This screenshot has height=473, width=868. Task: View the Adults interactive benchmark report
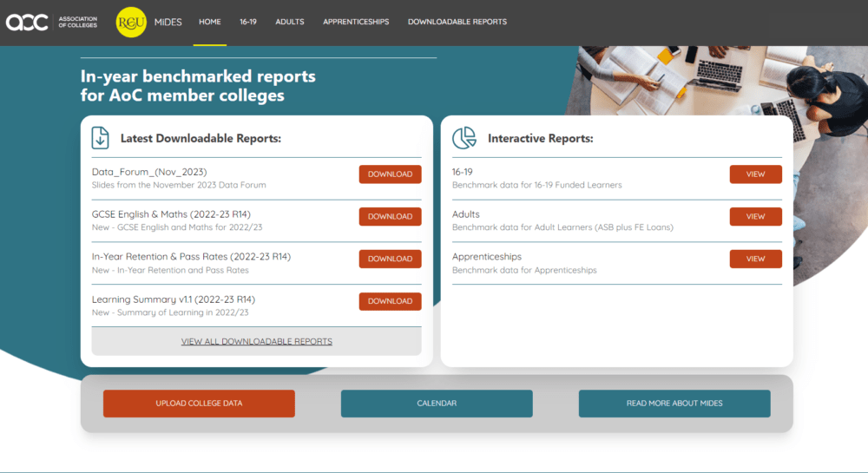[x=755, y=217]
